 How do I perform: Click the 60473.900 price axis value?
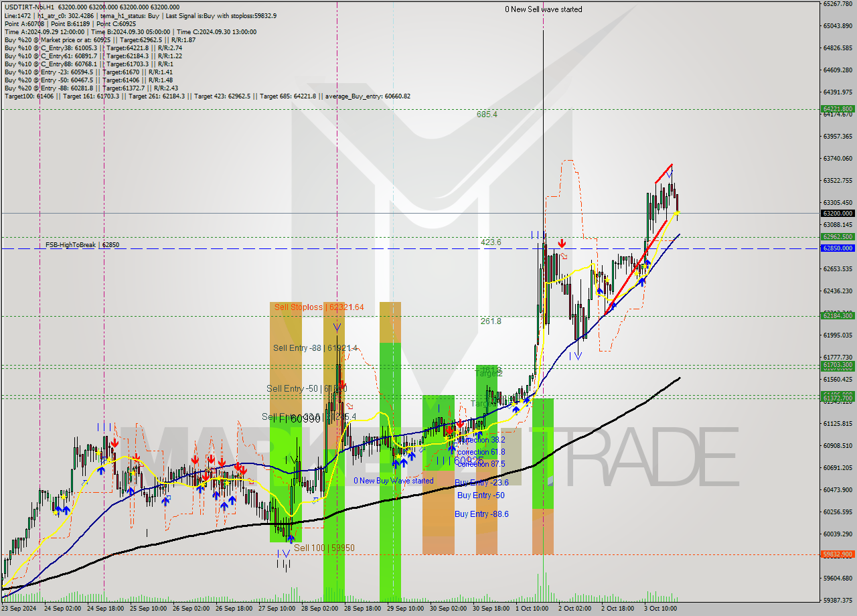click(838, 489)
